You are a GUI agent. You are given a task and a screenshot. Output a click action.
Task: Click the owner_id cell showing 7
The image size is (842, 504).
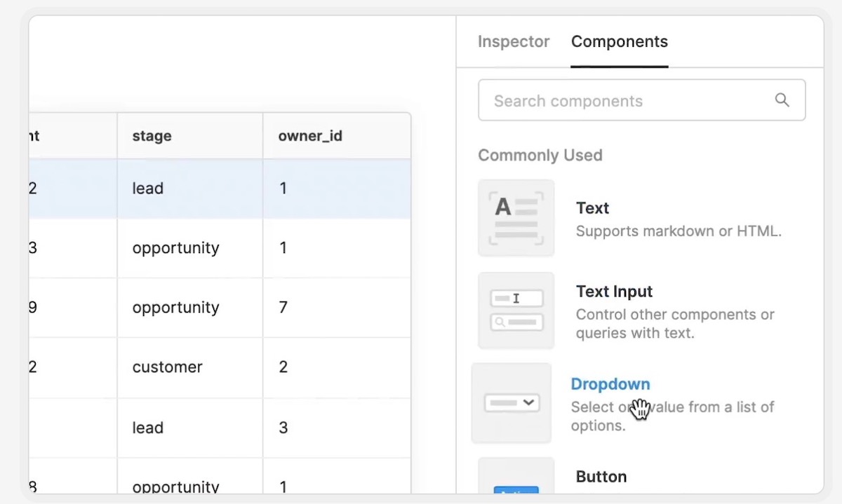(x=283, y=308)
